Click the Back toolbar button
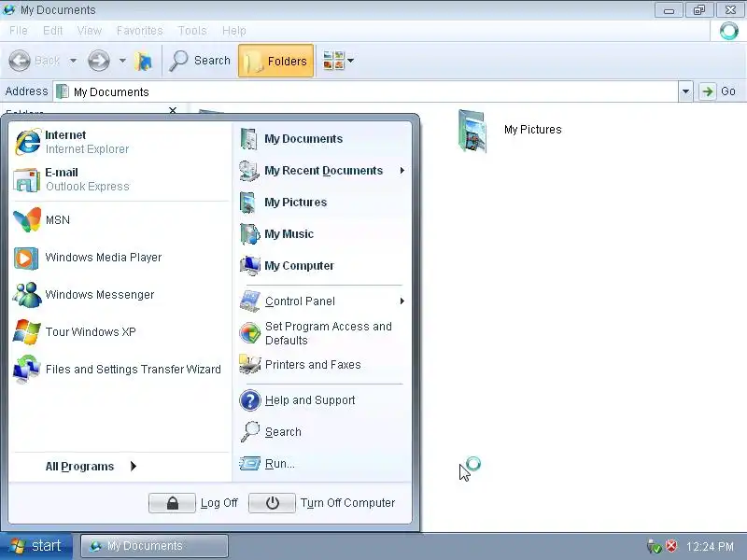 [35, 61]
